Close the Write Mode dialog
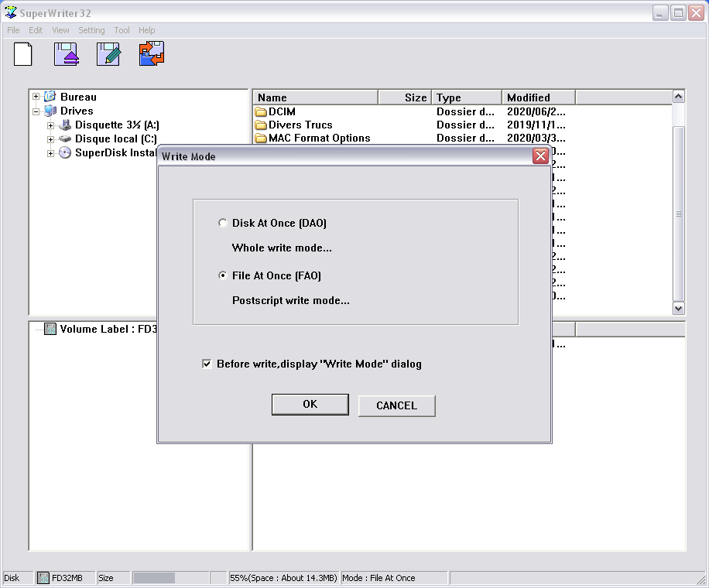 540,156
